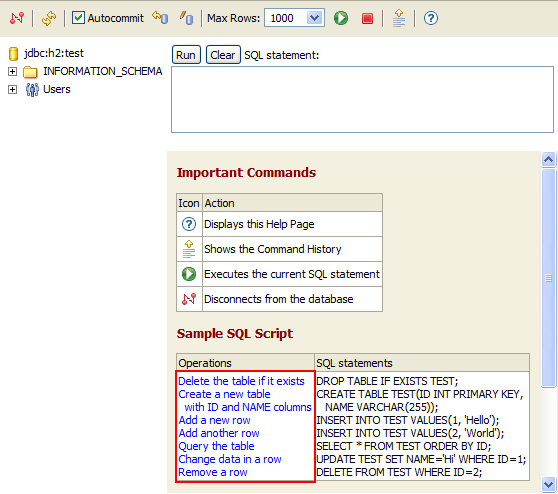Click 'Delete the table if it exists' link
This screenshot has width=558, height=494.
(241, 381)
